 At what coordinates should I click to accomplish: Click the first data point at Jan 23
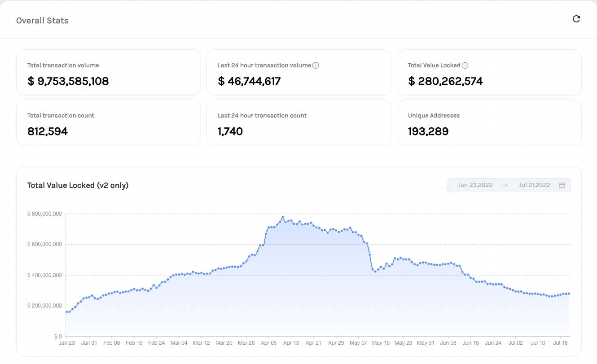tap(66, 312)
